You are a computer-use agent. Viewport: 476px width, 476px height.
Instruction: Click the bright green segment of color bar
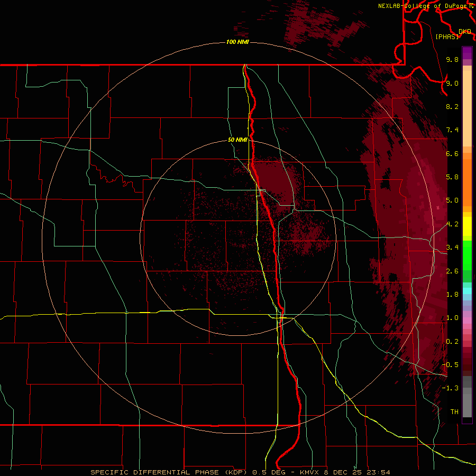(x=467, y=255)
